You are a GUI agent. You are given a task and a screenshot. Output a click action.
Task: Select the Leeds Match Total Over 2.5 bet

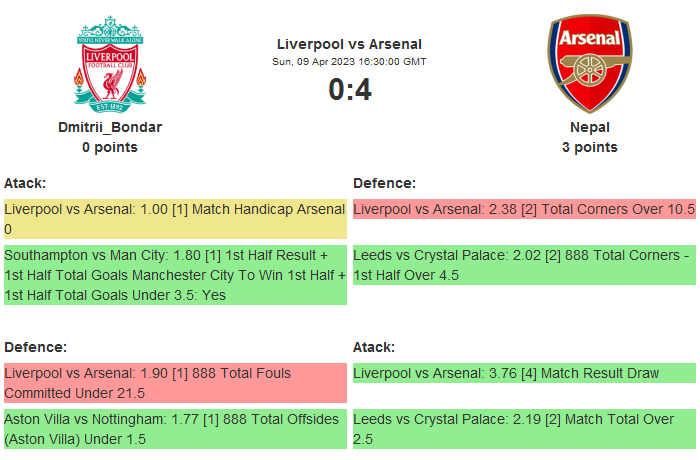click(x=523, y=429)
